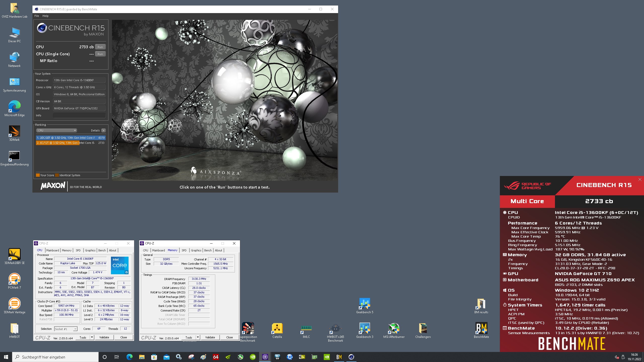
Task: Open the About tab in right CPU-Z window
Action: tap(219, 250)
